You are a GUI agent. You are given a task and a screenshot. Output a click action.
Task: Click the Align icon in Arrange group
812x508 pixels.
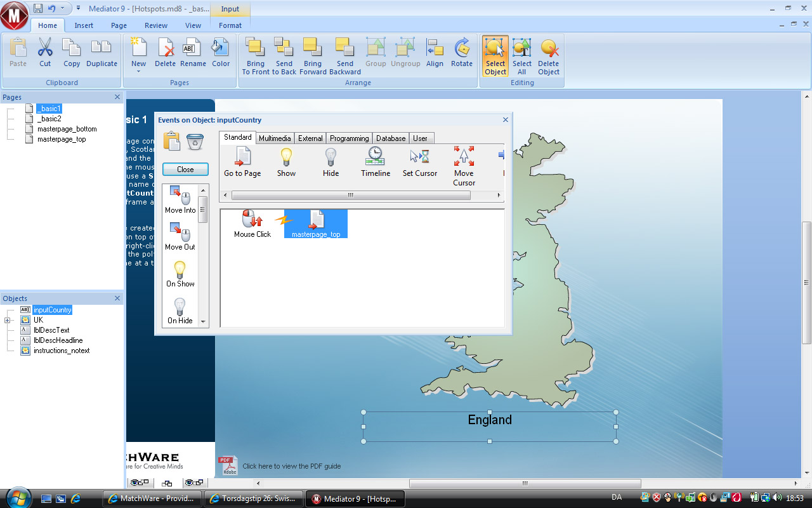tap(435, 48)
